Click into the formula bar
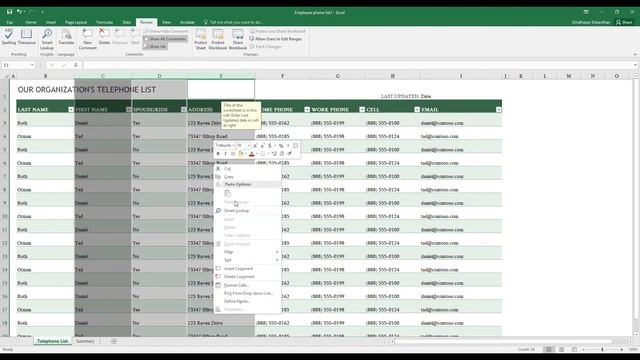This screenshot has width=640, height=360. (358, 65)
